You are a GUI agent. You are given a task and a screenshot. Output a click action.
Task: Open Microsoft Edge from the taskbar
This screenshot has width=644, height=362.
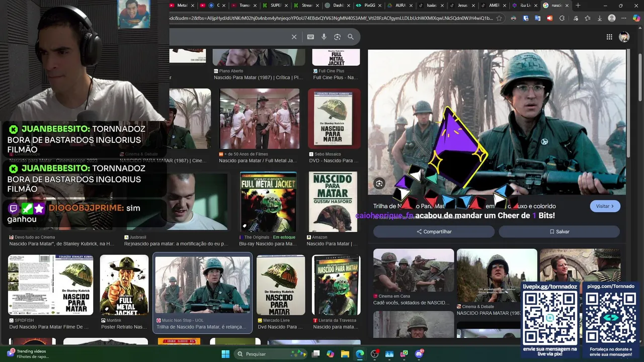click(x=360, y=354)
